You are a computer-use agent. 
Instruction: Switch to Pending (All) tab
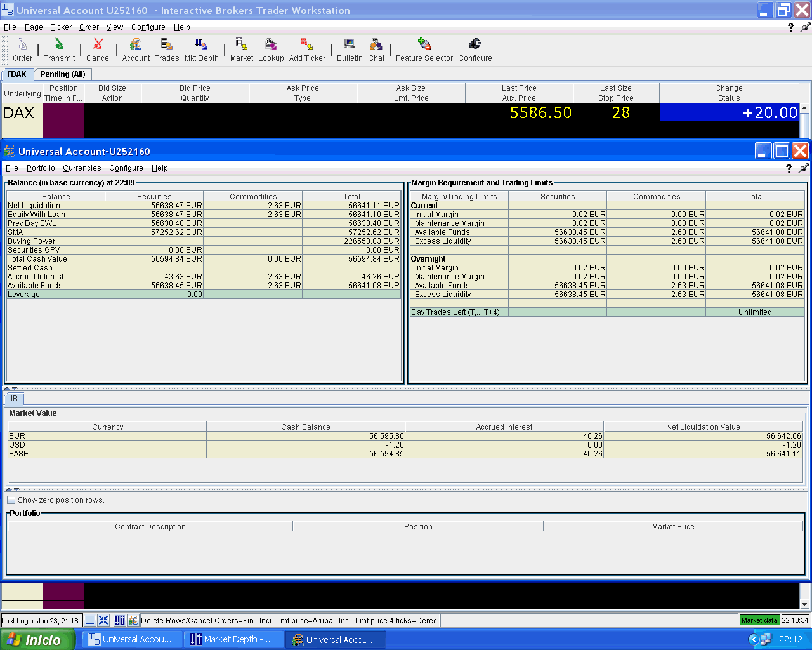[x=63, y=74]
